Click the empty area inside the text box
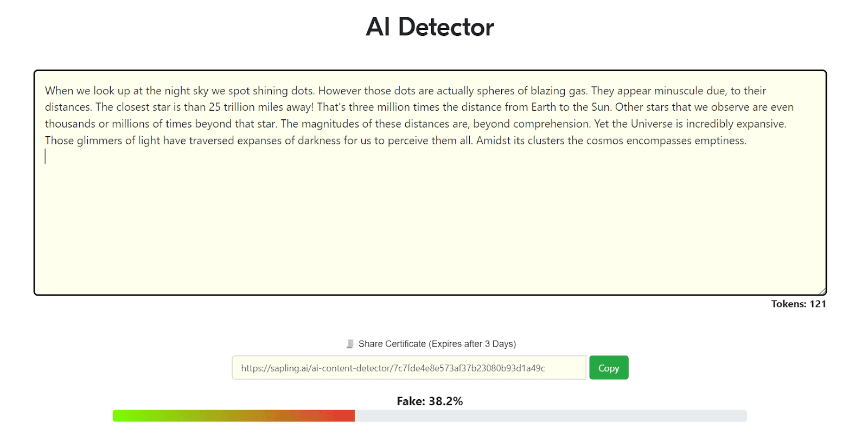 (430, 228)
